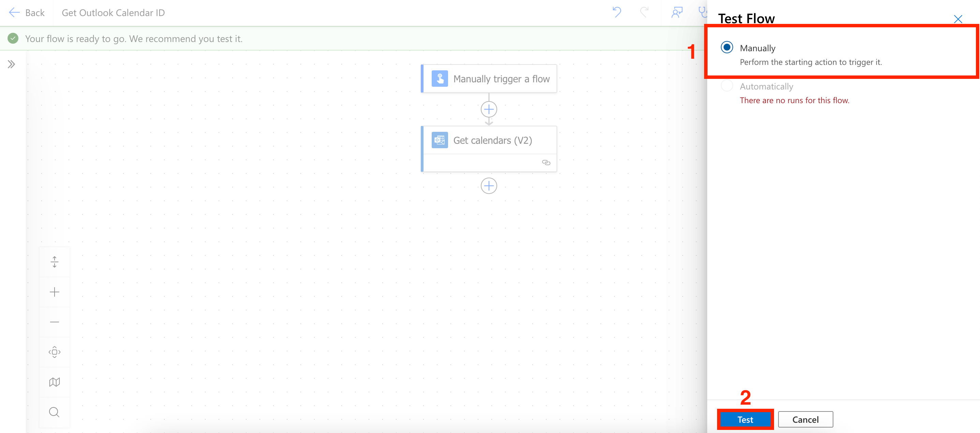Screen dimensions: 980x433
Task: Click the search magnifier icon
Action: (x=55, y=412)
